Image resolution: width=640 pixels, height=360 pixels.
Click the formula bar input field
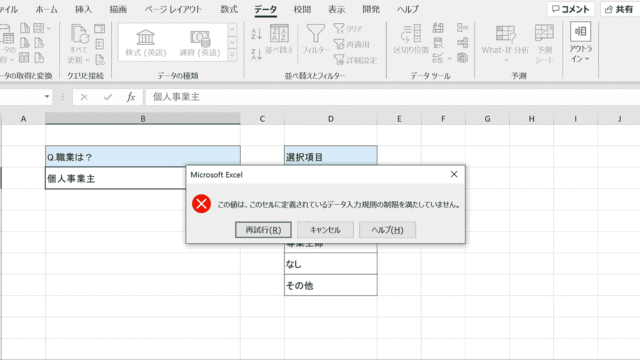pos(392,97)
